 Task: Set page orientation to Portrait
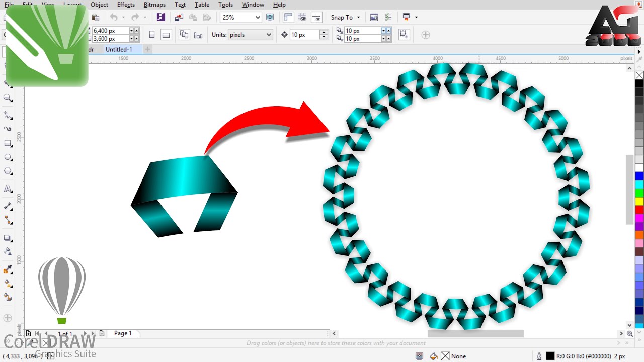(x=151, y=35)
